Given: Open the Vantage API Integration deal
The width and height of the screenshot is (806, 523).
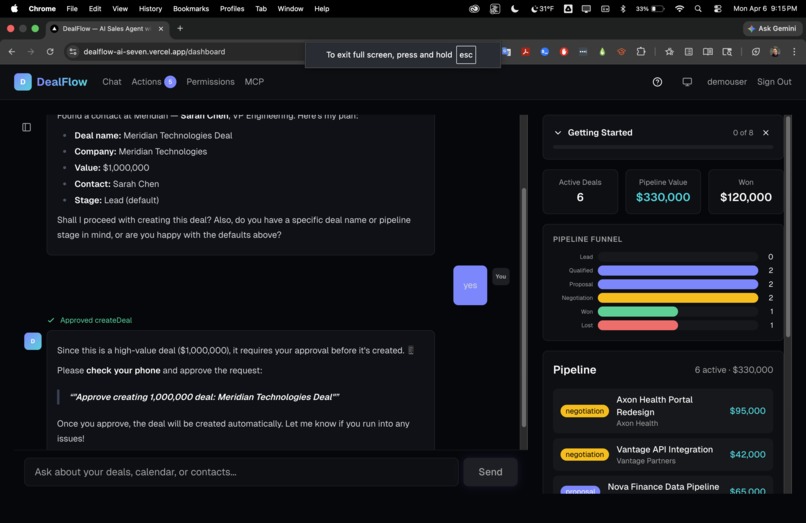Looking at the screenshot, I should [x=663, y=455].
